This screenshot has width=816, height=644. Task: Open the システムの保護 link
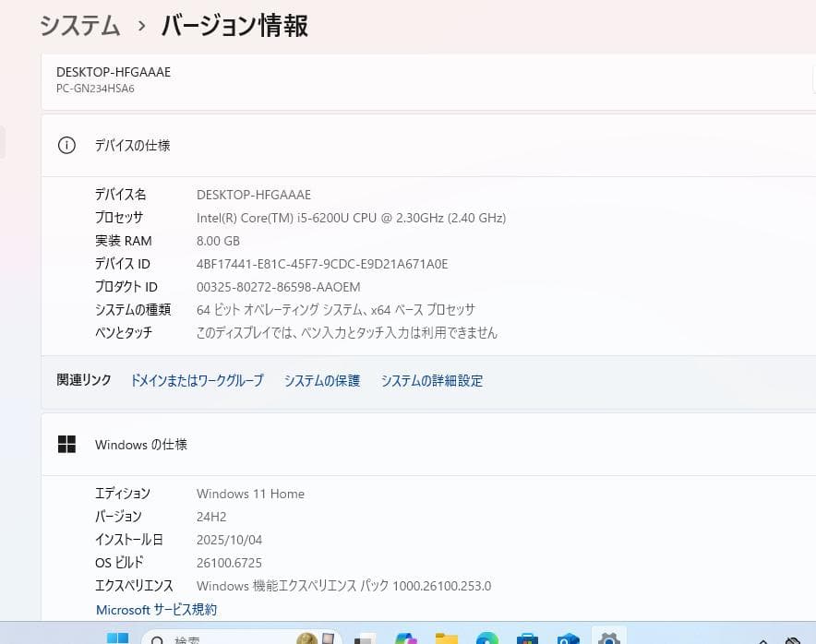321,380
